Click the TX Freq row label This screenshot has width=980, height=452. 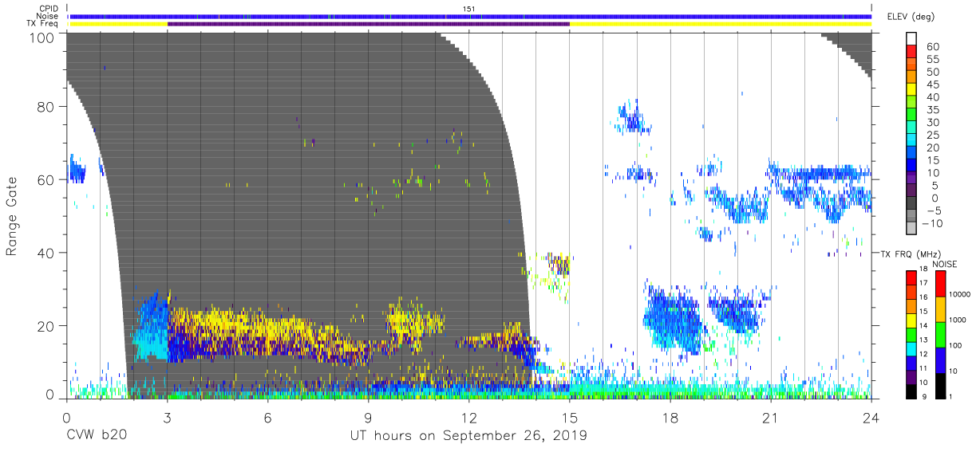tap(43, 24)
